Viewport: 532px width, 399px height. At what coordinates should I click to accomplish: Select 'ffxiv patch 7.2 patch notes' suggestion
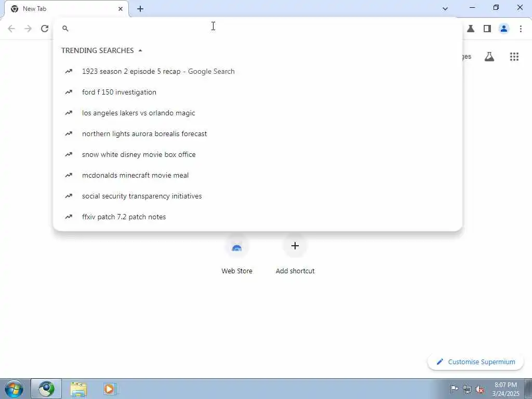tap(258, 217)
